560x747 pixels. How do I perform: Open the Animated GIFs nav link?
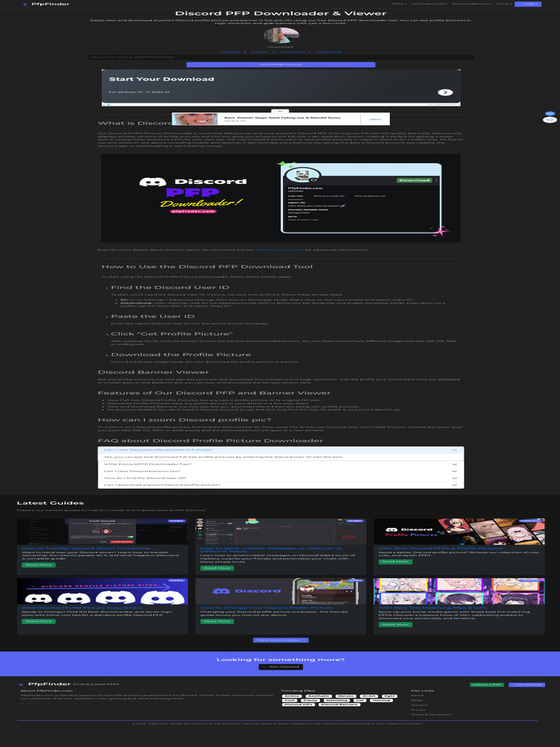(429, 4)
